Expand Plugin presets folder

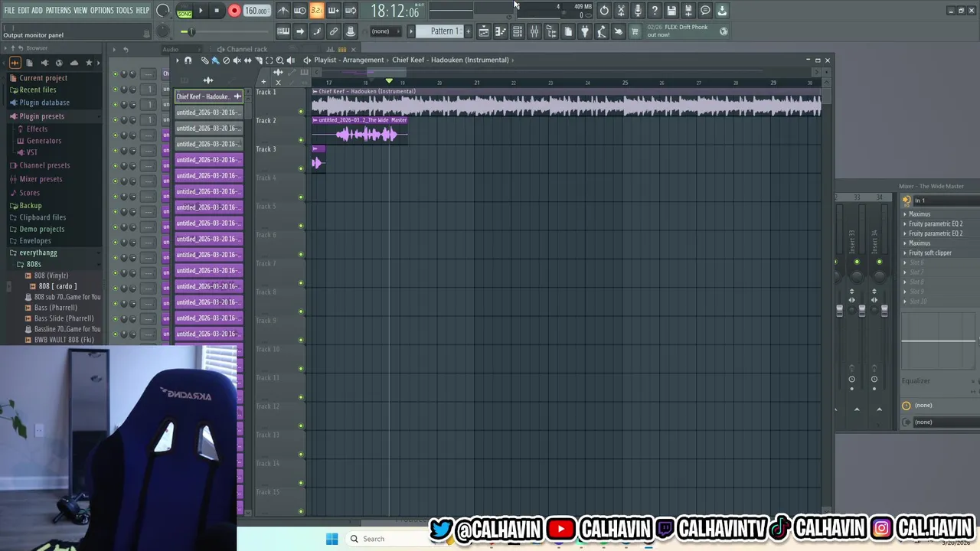[41, 116]
